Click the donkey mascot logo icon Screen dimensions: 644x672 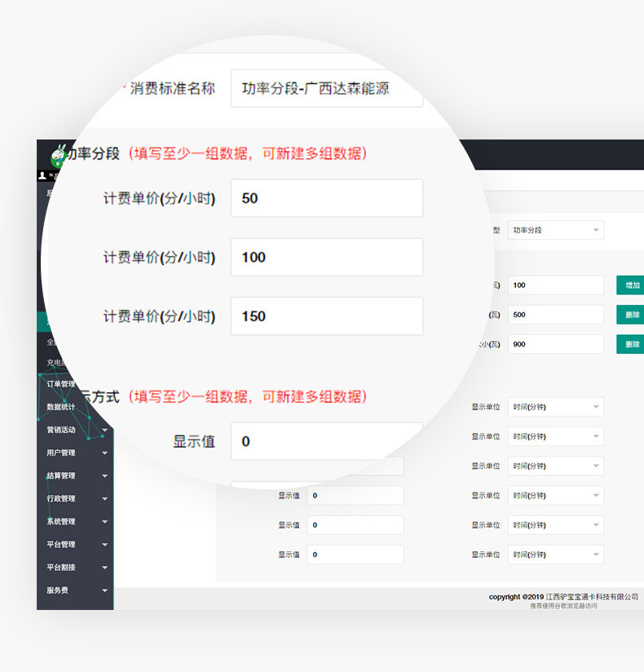point(58,156)
